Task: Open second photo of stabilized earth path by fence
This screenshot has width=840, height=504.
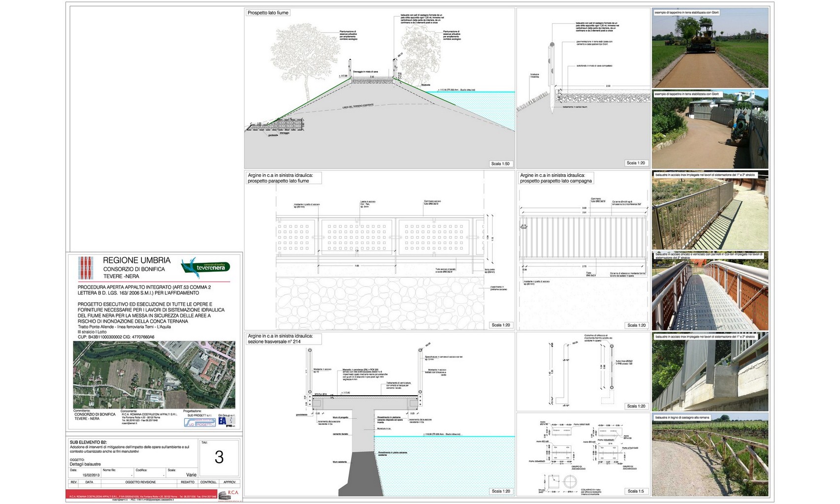Action: tap(710, 129)
